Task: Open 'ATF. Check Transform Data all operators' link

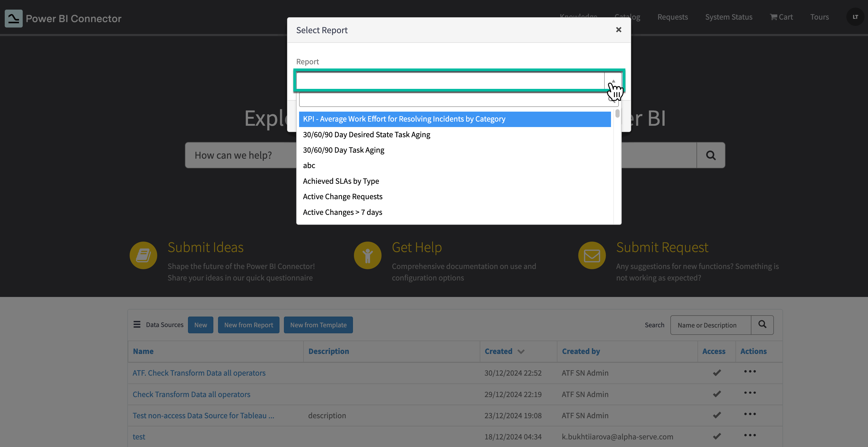Action: 199,373
